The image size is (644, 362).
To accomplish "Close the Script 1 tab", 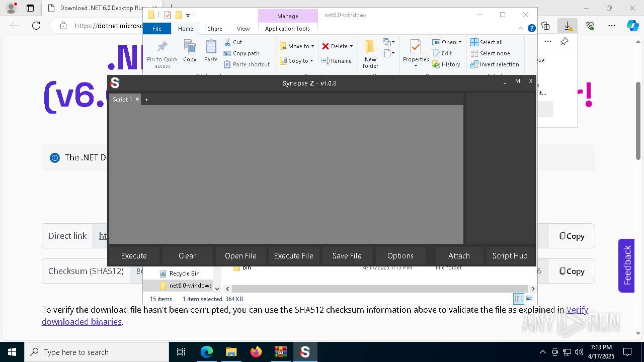I will pyautogui.click(x=137, y=99).
